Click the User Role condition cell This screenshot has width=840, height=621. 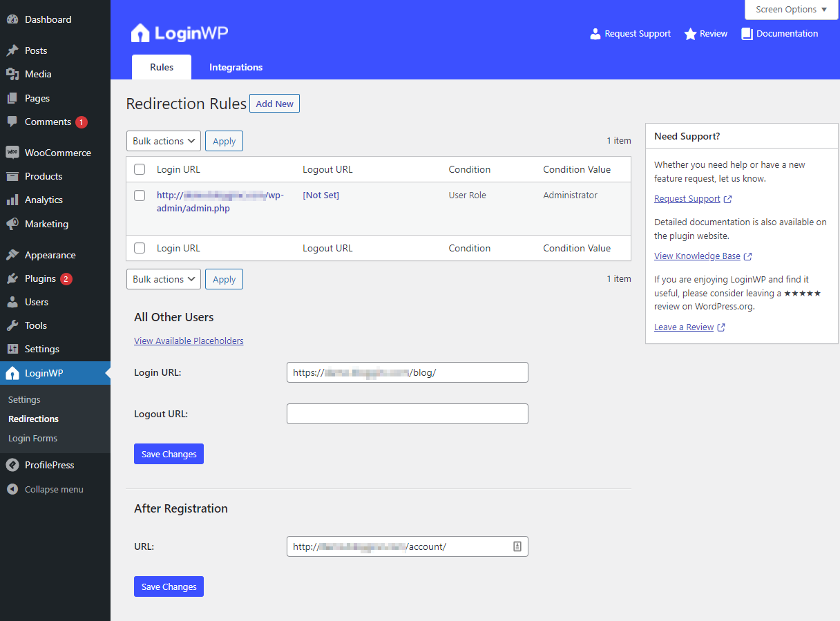pos(467,195)
